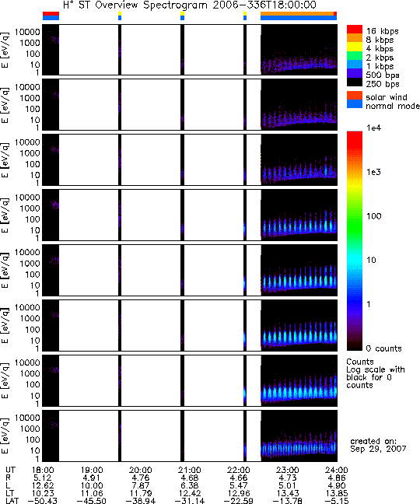Select the 'normal mode' legend text
Image resolution: width=420 pixels, height=504 pixels.
tap(393, 106)
